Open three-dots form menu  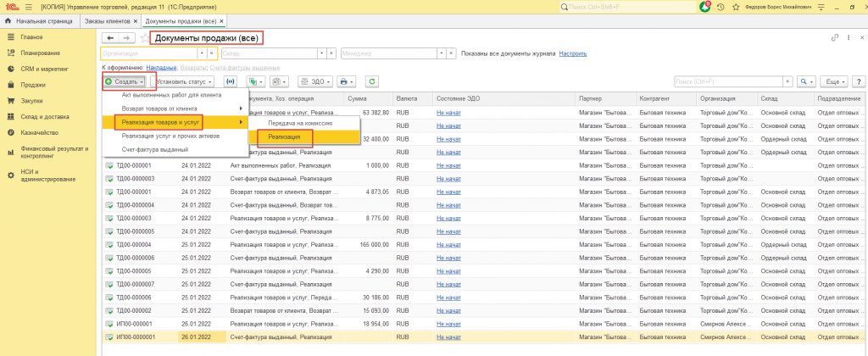pyautogui.click(x=849, y=37)
